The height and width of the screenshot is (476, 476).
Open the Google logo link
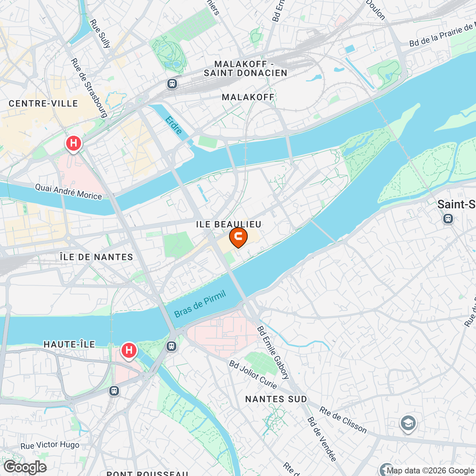(x=25, y=467)
